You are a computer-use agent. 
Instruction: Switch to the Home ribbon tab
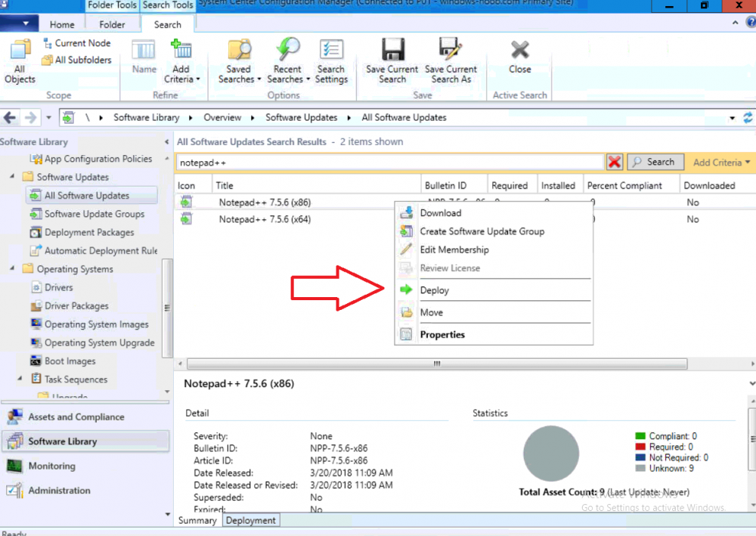click(x=62, y=25)
